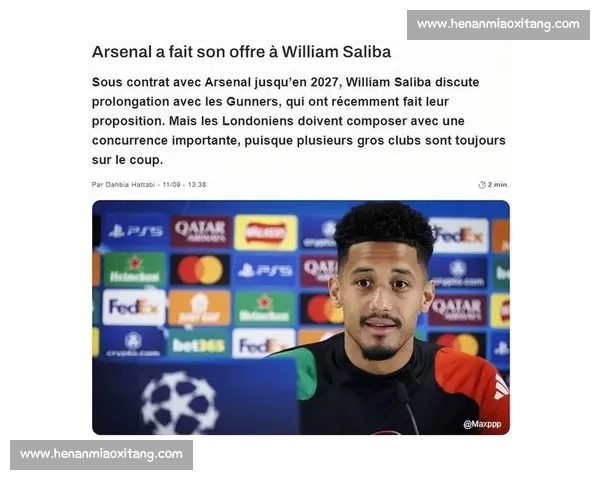
Task: Click the Champions League starball logo
Action: point(180,403)
